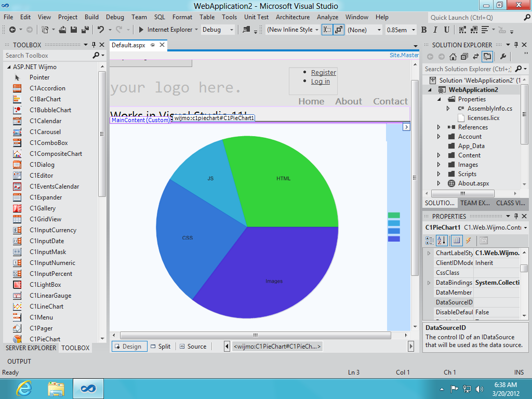Click the Navigate Backward arrow in toolbar
This screenshot has width=532, height=399.
pyautogui.click(x=12, y=30)
